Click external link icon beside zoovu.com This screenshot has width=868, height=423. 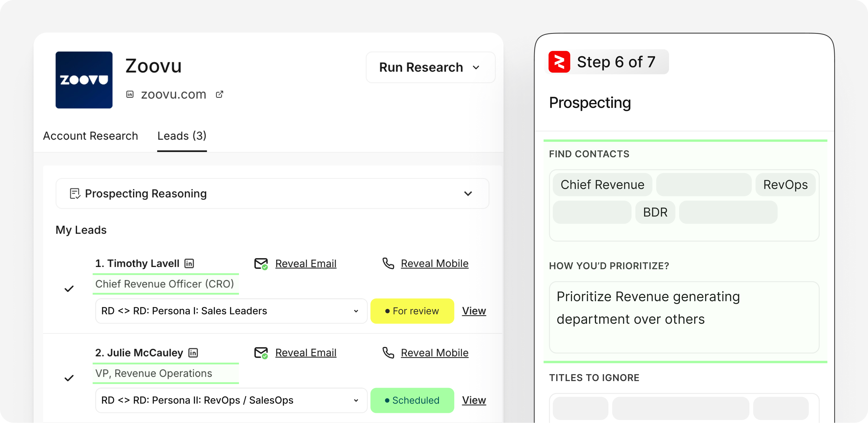(219, 94)
